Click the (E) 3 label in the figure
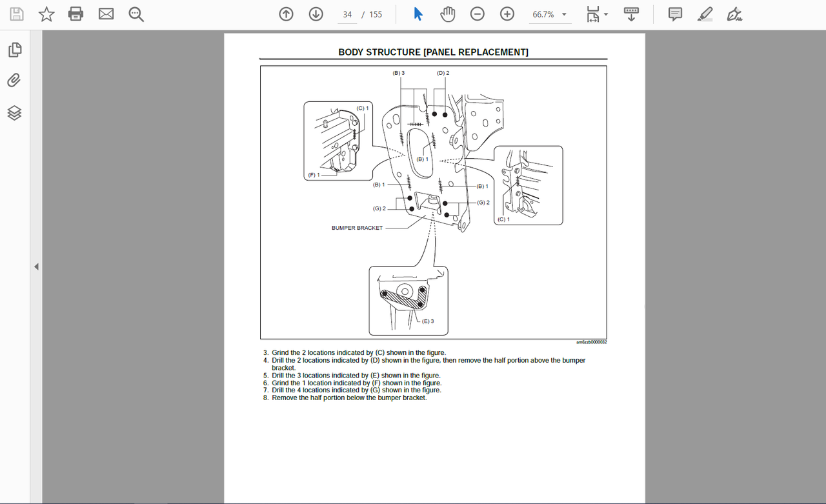This screenshot has width=826, height=504. (x=428, y=321)
